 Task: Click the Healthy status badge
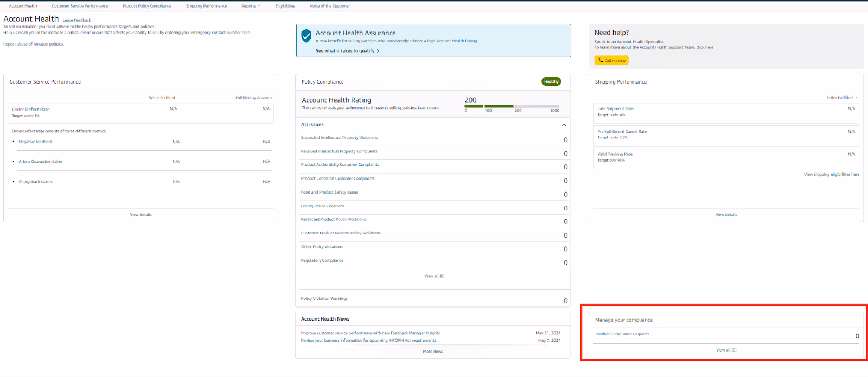coord(551,81)
